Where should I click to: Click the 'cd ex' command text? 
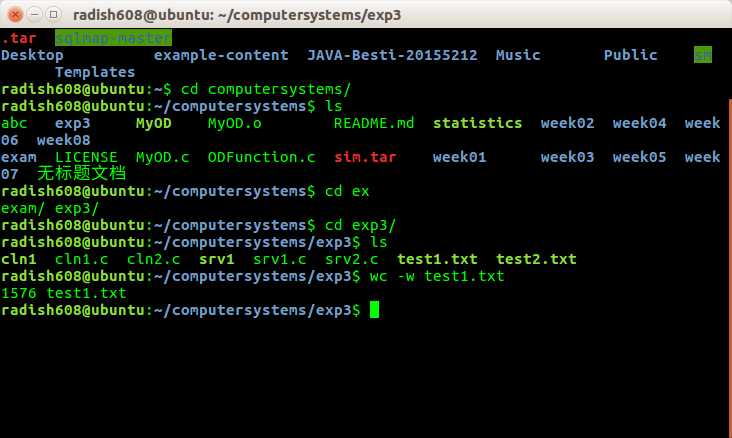(347, 191)
